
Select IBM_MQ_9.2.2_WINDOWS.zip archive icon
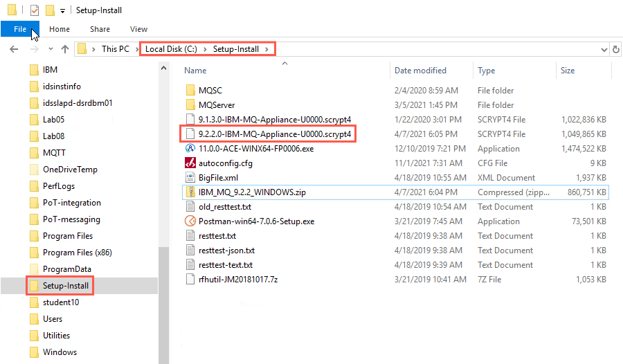pos(190,192)
